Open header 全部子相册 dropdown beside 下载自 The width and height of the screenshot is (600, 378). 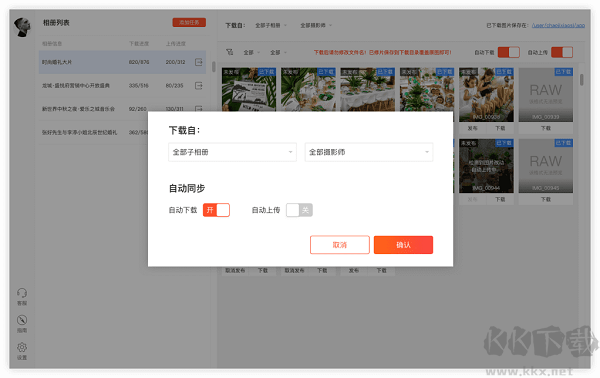click(271, 25)
